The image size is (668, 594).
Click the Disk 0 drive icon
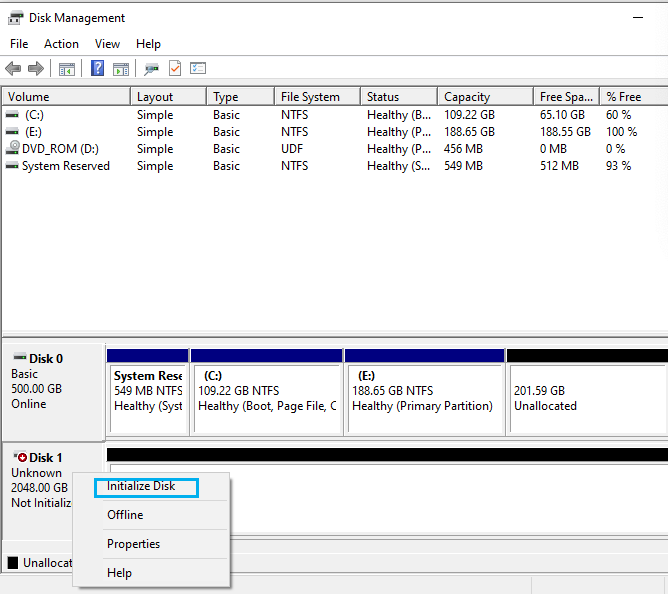(x=20, y=357)
